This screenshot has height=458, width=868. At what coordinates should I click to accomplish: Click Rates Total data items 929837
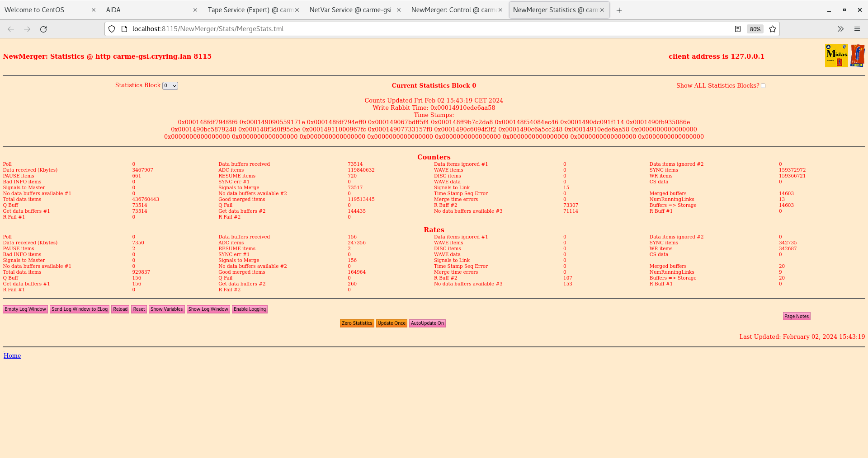pos(141,272)
